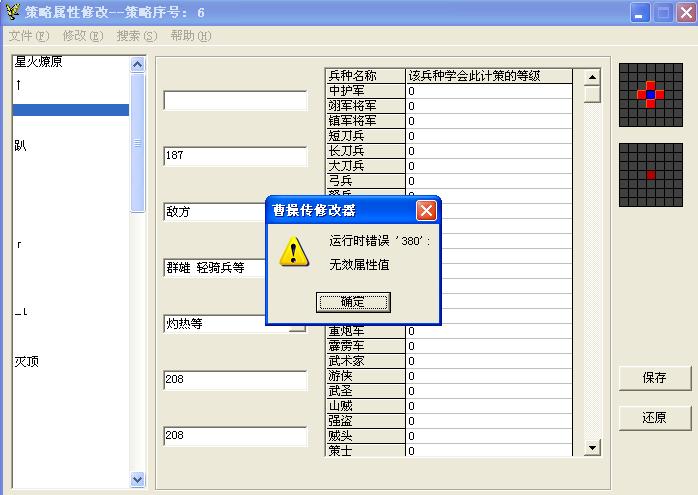This screenshot has width=698, height=495.
Task: Click the unit table scroll up arrow
Action: coord(592,77)
